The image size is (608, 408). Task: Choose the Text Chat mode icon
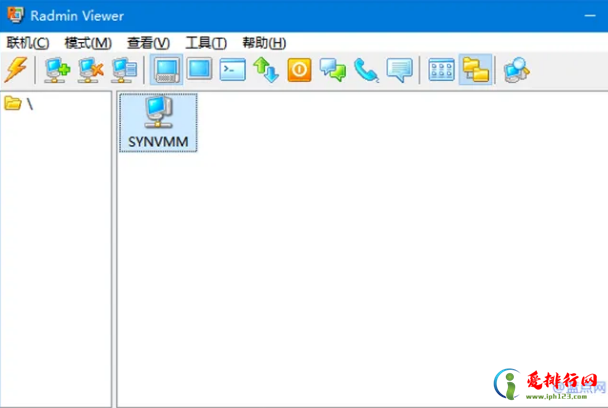click(332, 69)
